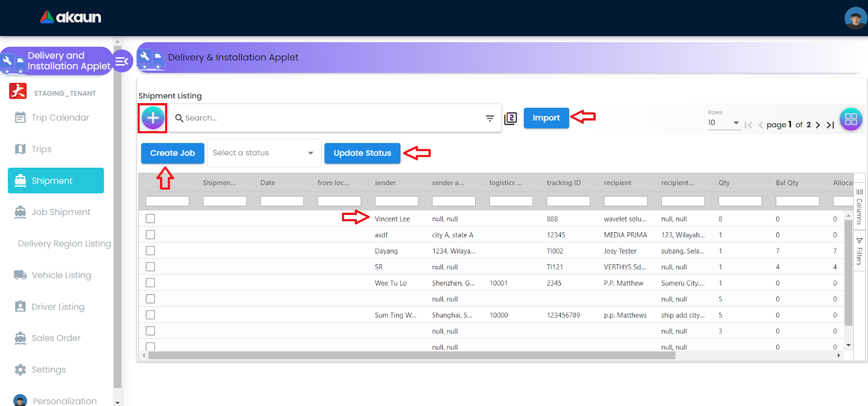Open Trip Calendar from the sidebar
Image resolution: width=868 pixels, height=406 pixels.
[x=60, y=118]
